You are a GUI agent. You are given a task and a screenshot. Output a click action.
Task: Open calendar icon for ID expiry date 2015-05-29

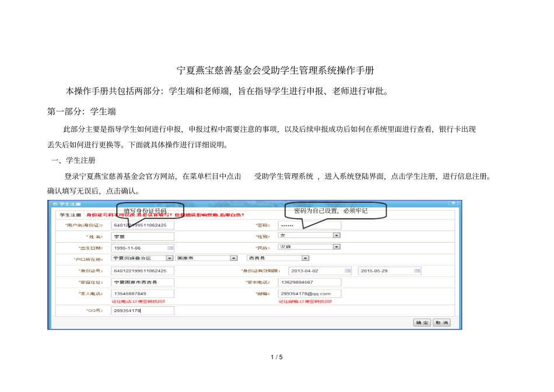click(418, 271)
